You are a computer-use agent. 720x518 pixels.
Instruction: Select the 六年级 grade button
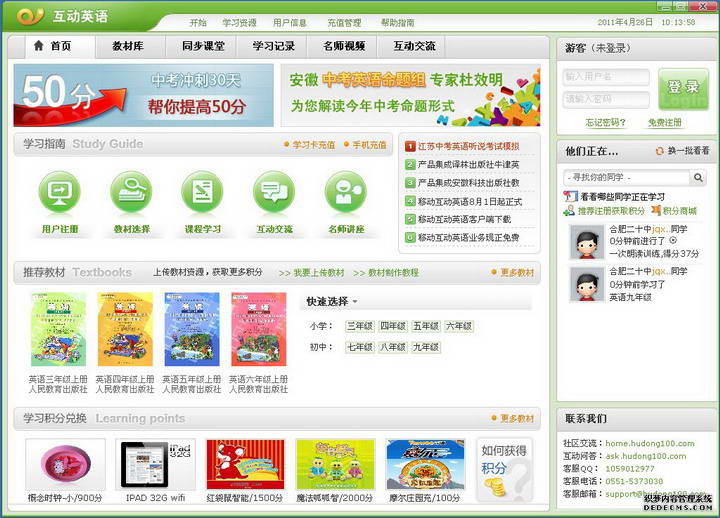pos(459,326)
